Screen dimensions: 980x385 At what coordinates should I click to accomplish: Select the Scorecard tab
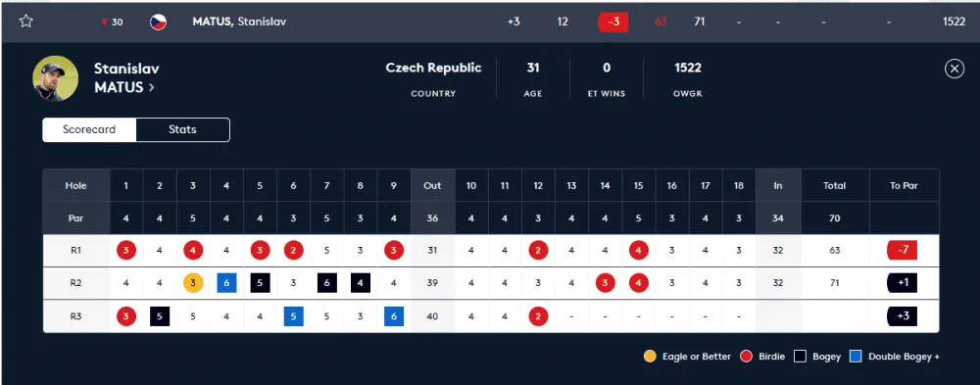click(89, 130)
